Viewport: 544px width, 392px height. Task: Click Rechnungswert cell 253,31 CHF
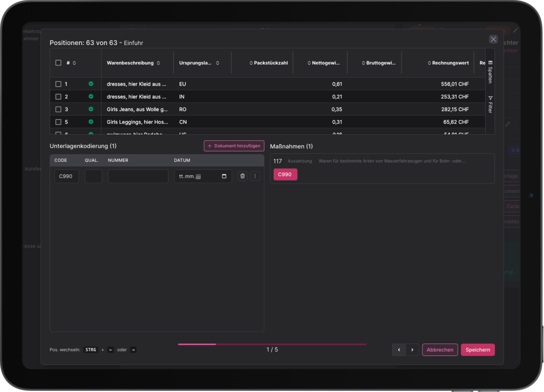[x=455, y=97]
